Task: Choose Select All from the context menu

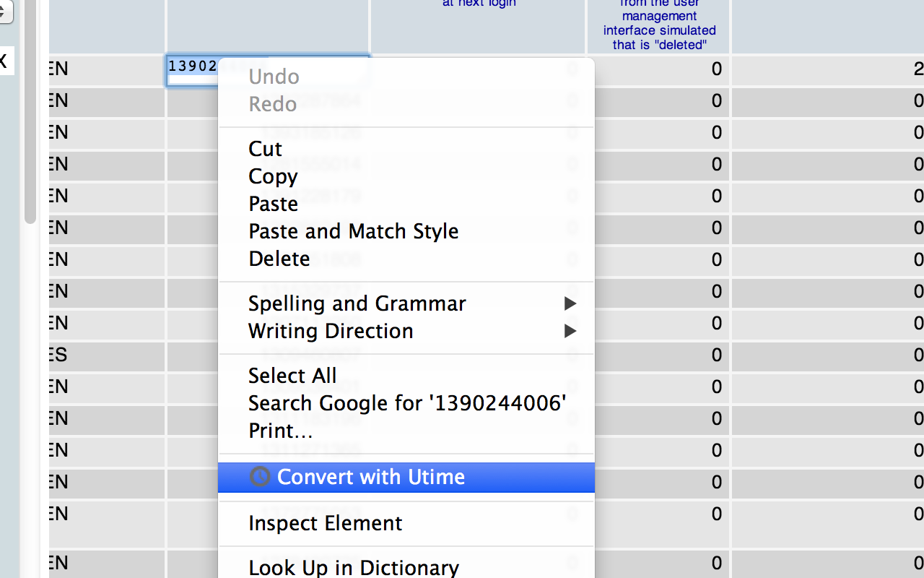Action: (x=292, y=375)
